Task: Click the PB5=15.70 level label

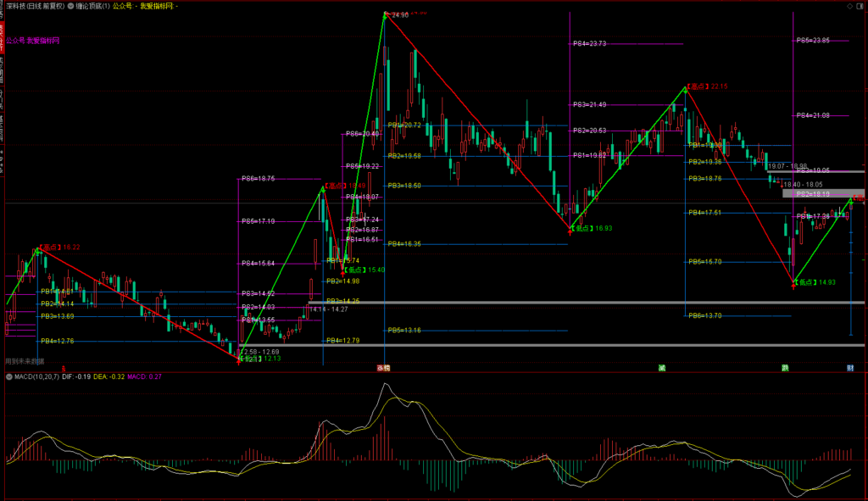Action: pyautogui.click(x=705, y=262)
